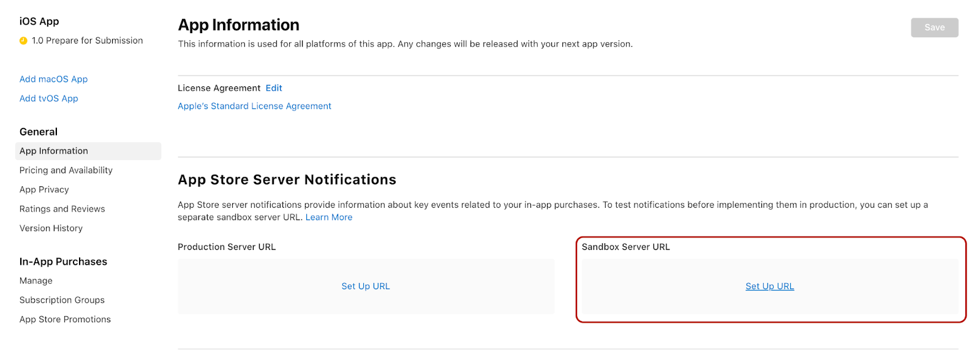
Task: Click the Add macOS App link
Action: point(53,79)
